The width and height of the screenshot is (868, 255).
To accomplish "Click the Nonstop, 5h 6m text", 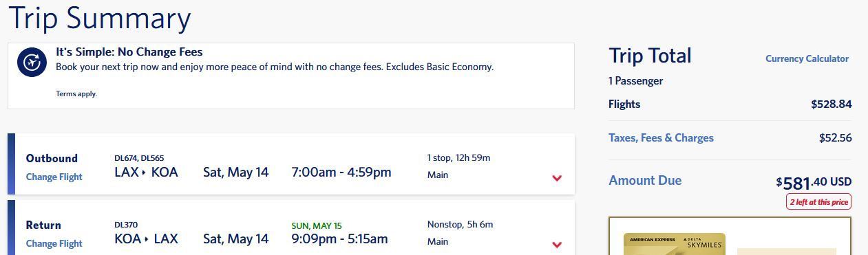I will 460,224.
